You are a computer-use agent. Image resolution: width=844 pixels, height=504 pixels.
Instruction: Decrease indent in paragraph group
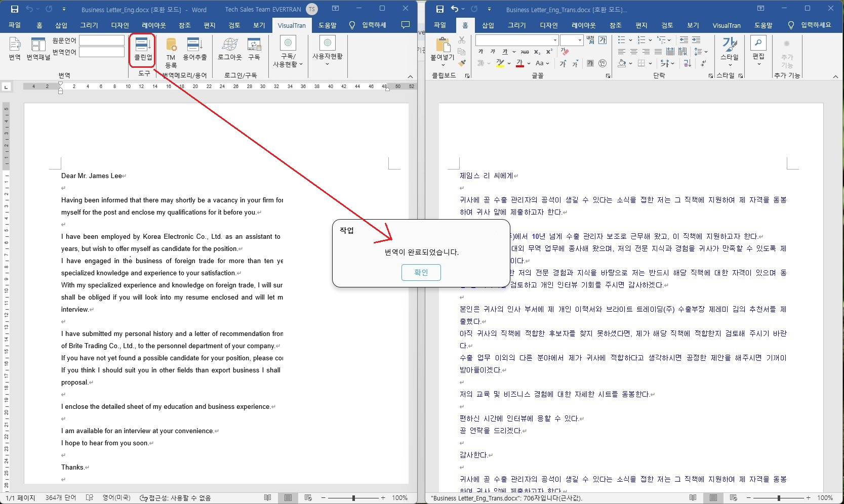(684, 40)
